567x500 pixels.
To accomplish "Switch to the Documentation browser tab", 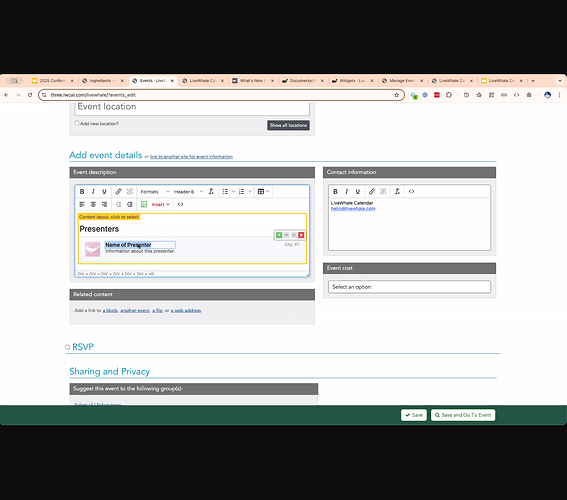I will pyautogui.click(x=302, y=81).
